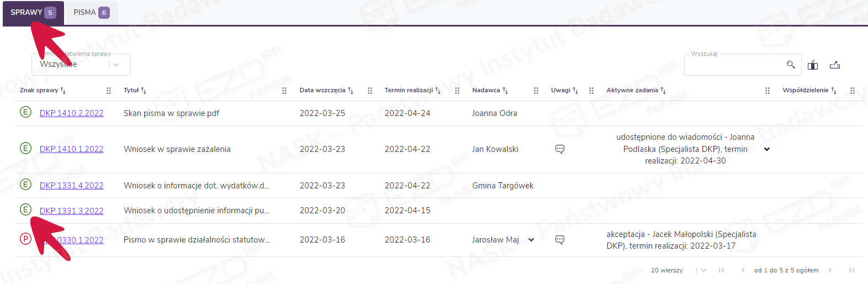
Task: Click the P status icon in last row
Action: (25, 239)
